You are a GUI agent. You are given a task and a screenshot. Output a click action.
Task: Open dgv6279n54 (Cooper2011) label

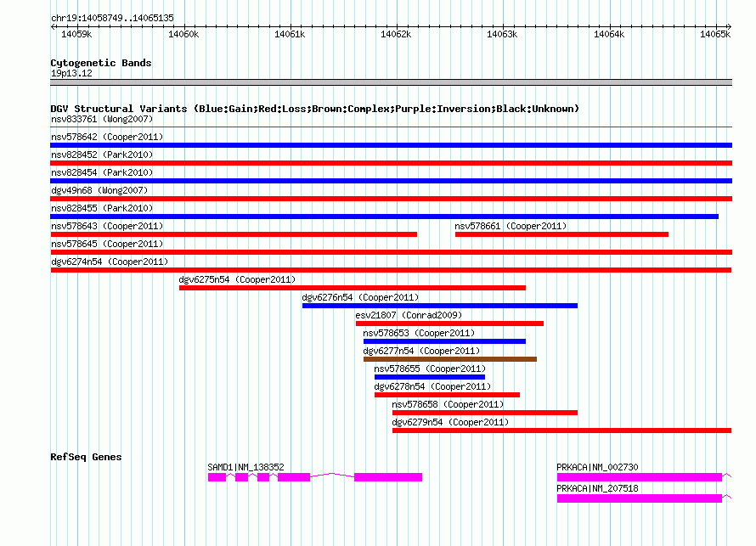[x=450, y=422]
